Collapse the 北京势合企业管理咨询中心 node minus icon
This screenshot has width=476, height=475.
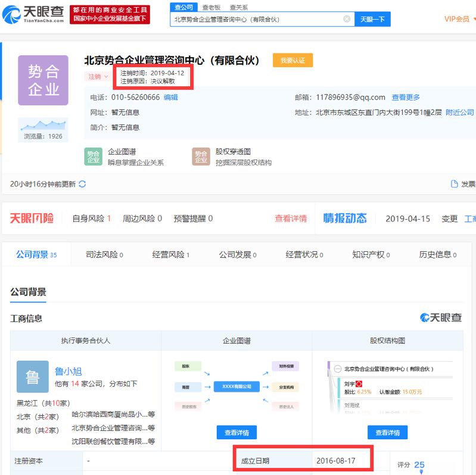338,369
